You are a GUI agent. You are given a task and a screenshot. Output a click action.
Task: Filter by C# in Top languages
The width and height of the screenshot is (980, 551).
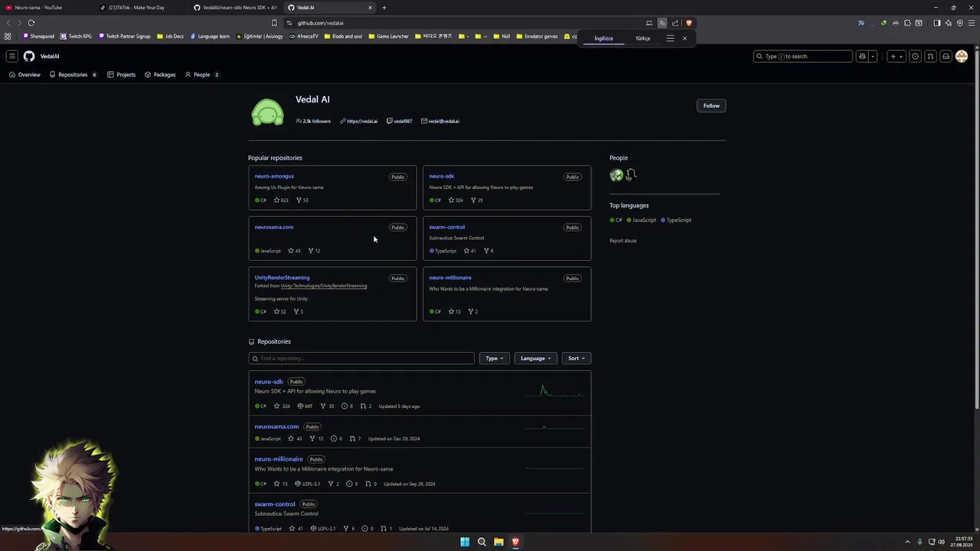tap(616, 220)
